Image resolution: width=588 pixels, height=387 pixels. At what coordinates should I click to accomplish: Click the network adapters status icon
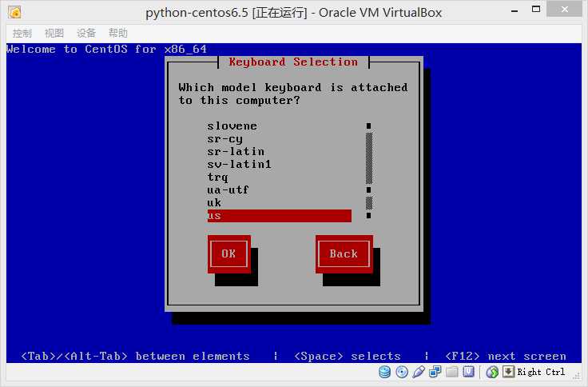(x=435, y=372)
